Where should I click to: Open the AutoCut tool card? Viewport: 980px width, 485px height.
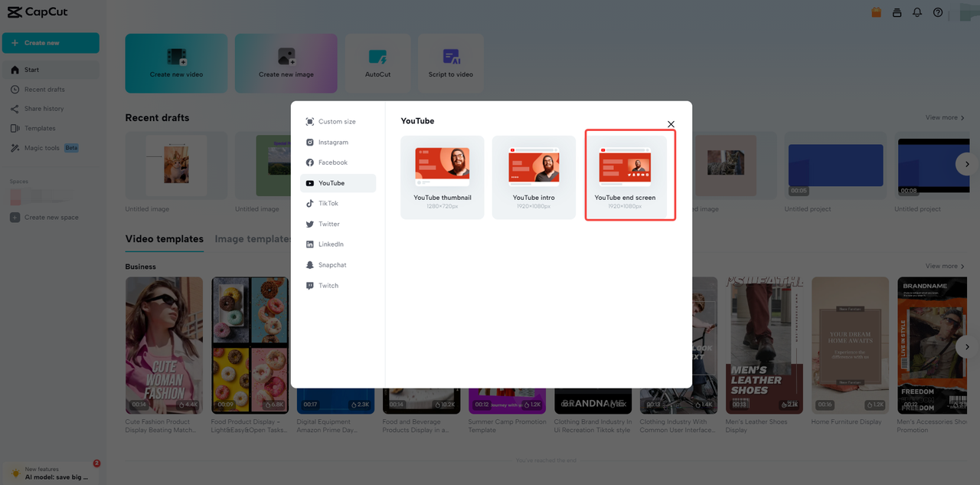(377, 64)
